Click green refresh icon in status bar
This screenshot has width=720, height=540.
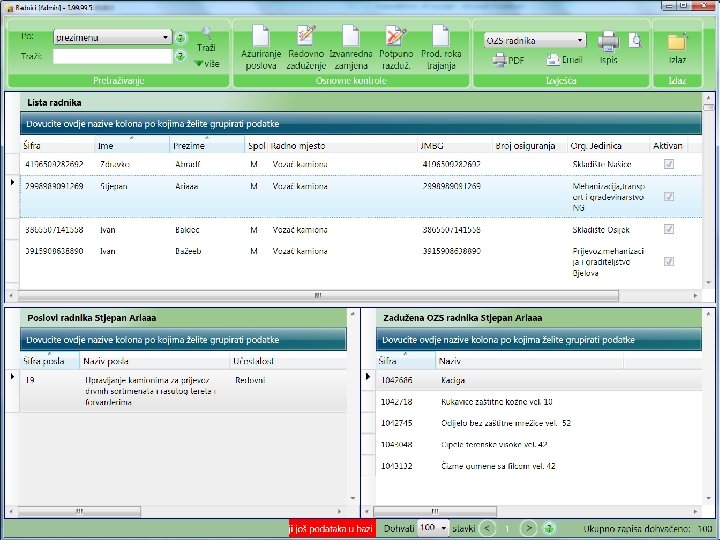pos(549,529)
